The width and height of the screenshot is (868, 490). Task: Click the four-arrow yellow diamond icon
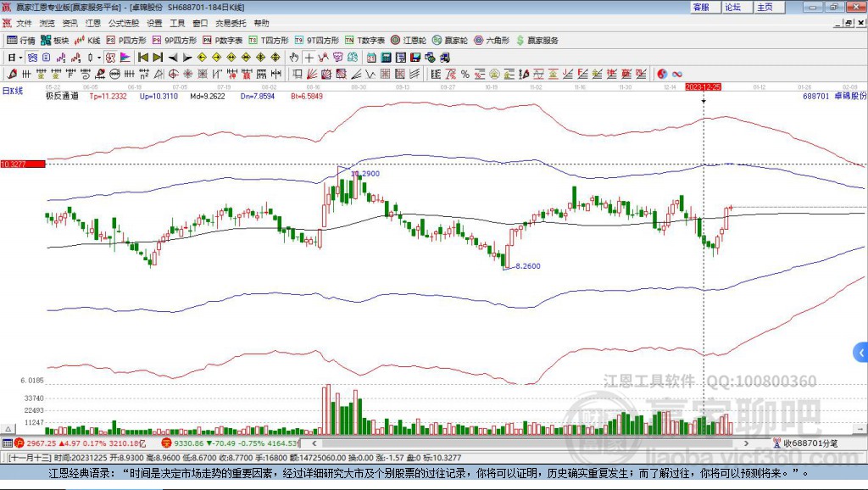pyautogui.click(x=275, y=58)
